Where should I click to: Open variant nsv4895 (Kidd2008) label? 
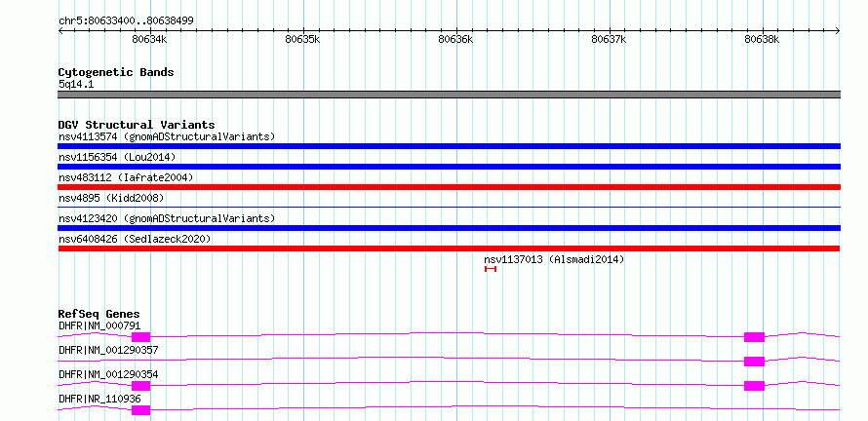point(111,198)
